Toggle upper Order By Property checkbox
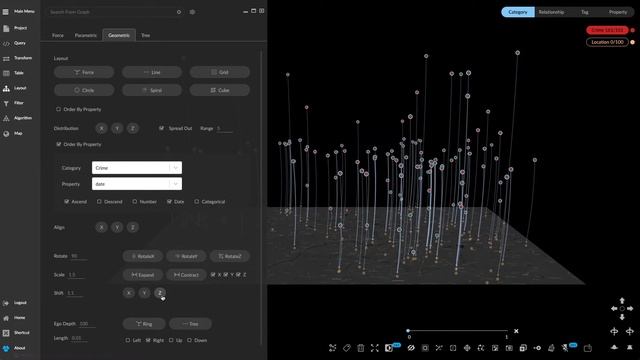Screen dimensions: 640x360 click(x=58, y=109)
